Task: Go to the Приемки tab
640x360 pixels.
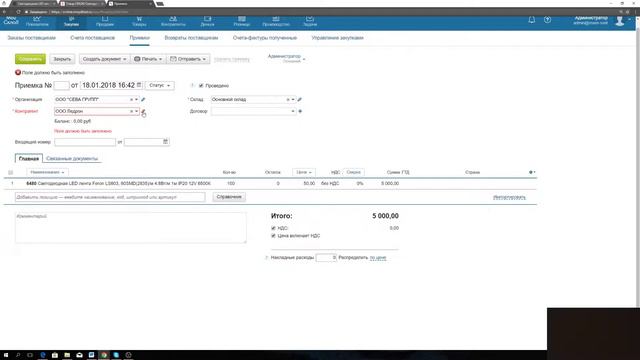Action: pyautogui.click(x=140, y=38)
